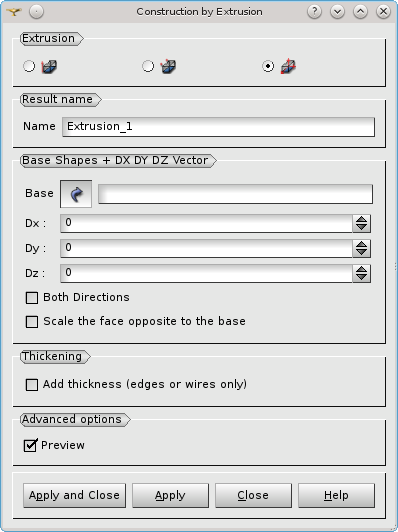Select the second extrusion mode radio button
This screenshot has height=532, width=398.
148,66
